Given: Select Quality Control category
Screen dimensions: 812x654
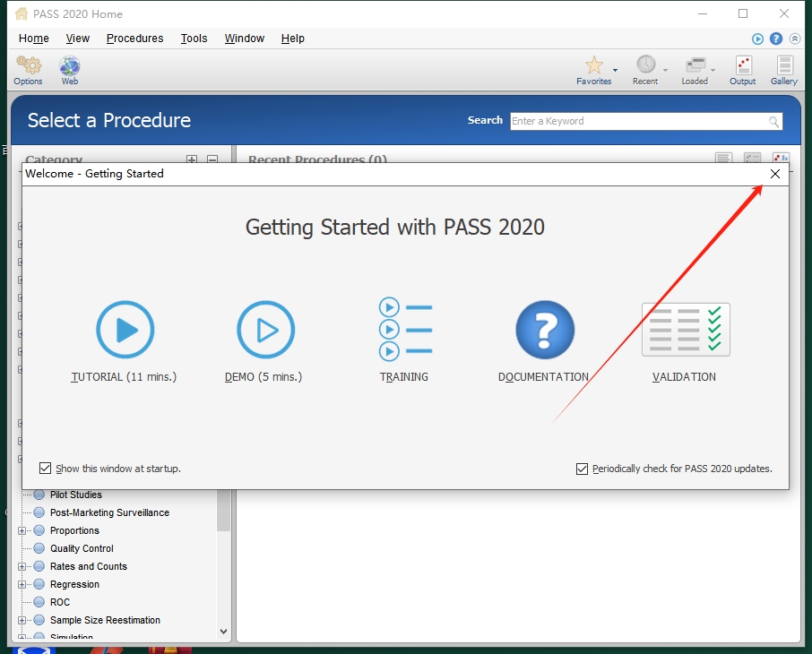Looking at the screenshot, I should click(82, 548).
